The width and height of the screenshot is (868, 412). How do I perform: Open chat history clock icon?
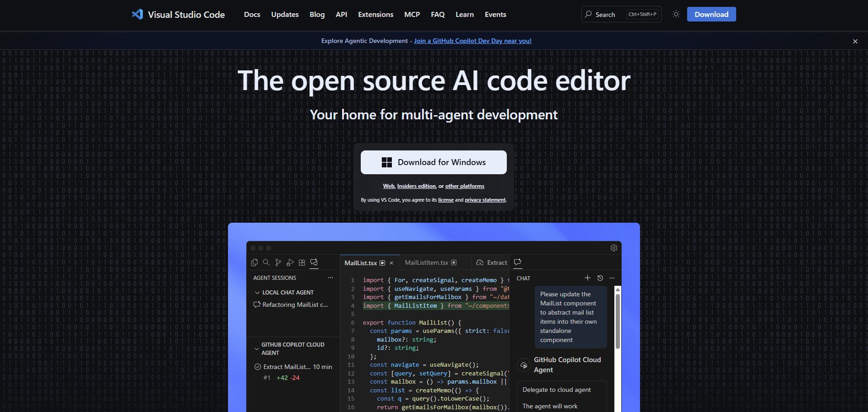click(600, 278)
